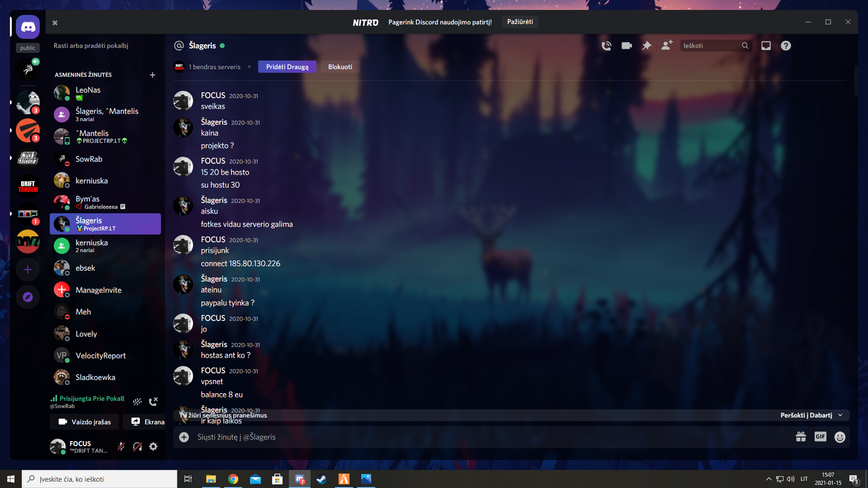
Task: Open the DAYZ server icon
Action: coord(28,242)
